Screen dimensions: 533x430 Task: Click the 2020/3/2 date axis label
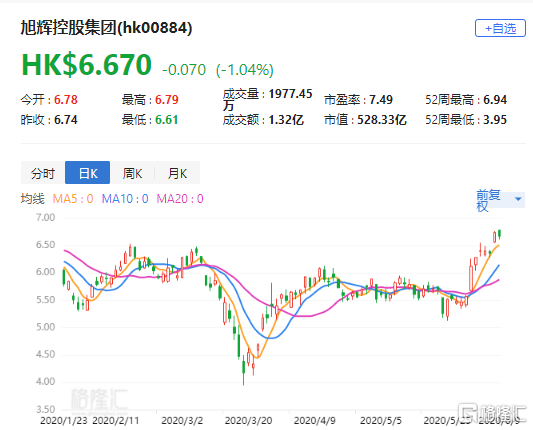click(x=182, y=420)
